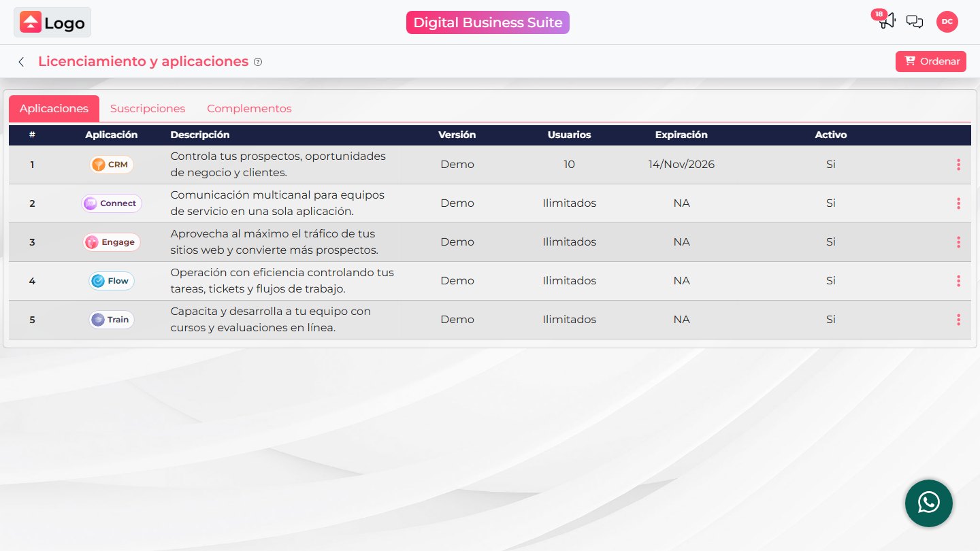Click the Licenciamiento y aplicaciones page title
The width and height of the screenshot is (980, 551).
(143, 61)
